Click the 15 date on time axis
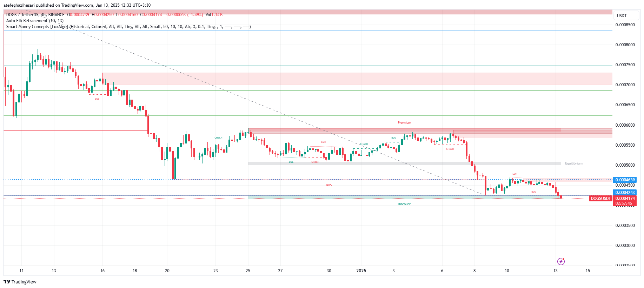644x288 pixels. (x=588, y=271)
